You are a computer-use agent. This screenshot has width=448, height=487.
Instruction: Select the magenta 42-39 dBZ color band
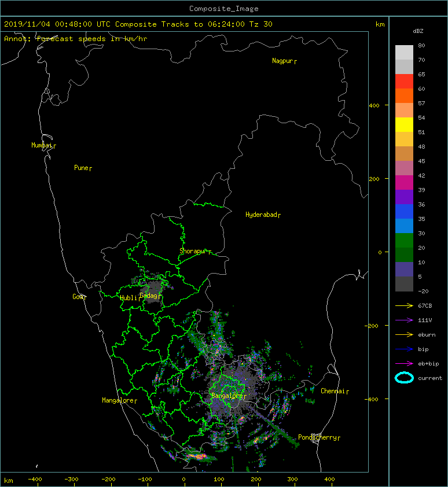pyautogui.click(x=404, y=183)
